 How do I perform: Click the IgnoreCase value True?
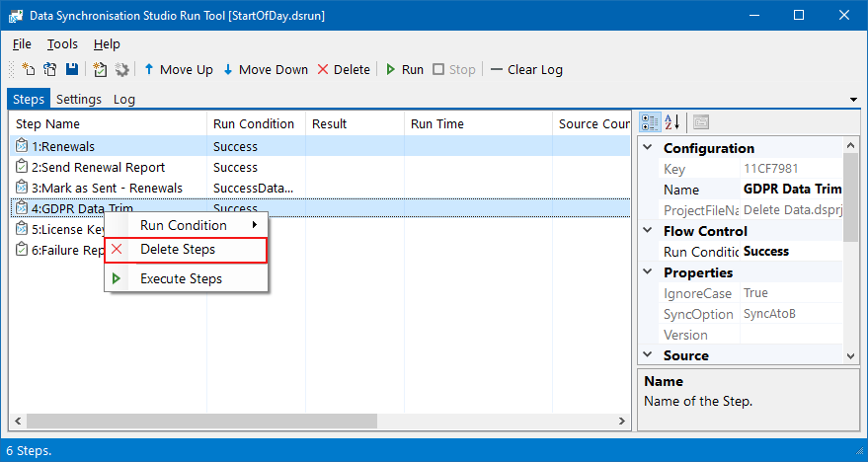pos(792,293)
